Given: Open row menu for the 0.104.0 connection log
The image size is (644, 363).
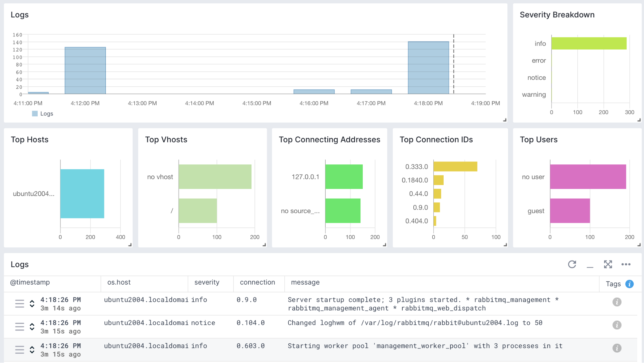Looking at the screenshot, I should [x=20, y=327].
